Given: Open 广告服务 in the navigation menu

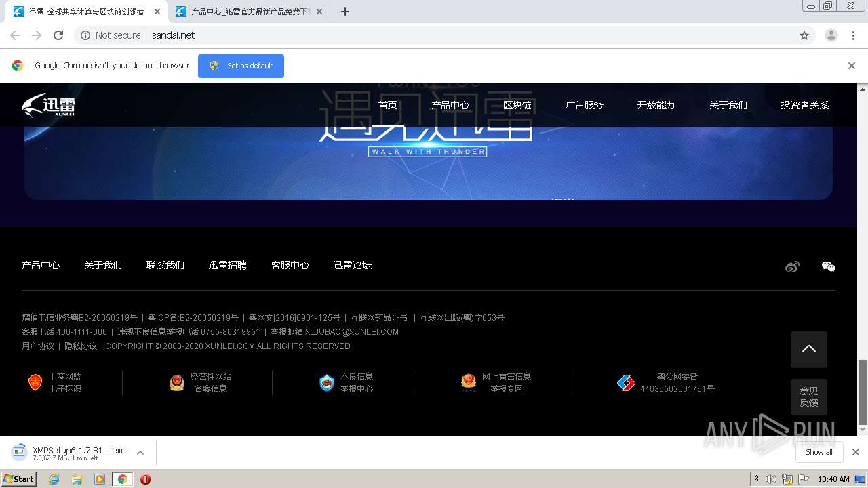Looking at the screenshot, I should coord(585,105).
